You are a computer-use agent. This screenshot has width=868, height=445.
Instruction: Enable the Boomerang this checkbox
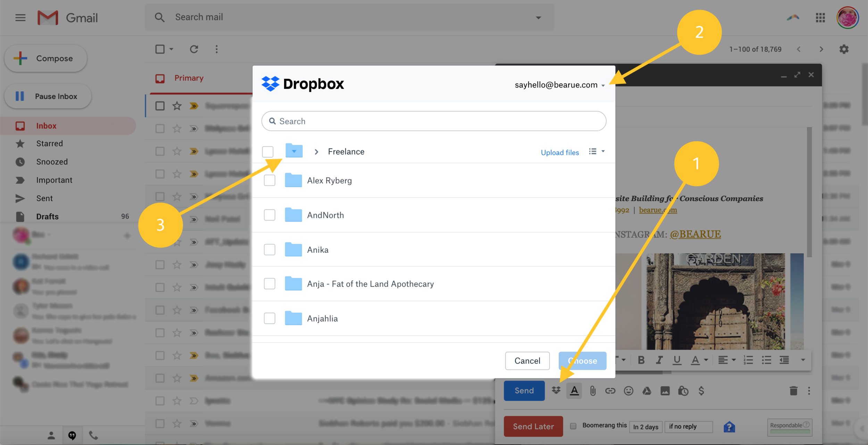click(573, 426)
